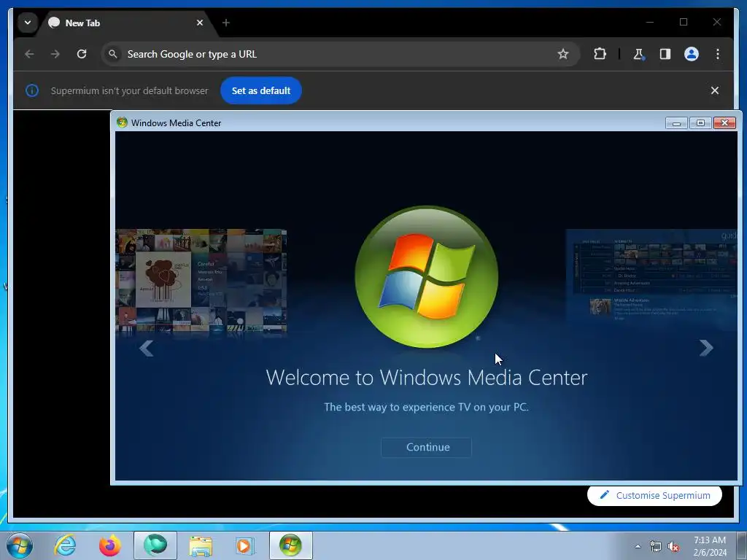Open the profile avatar menu

click(692, 54)
